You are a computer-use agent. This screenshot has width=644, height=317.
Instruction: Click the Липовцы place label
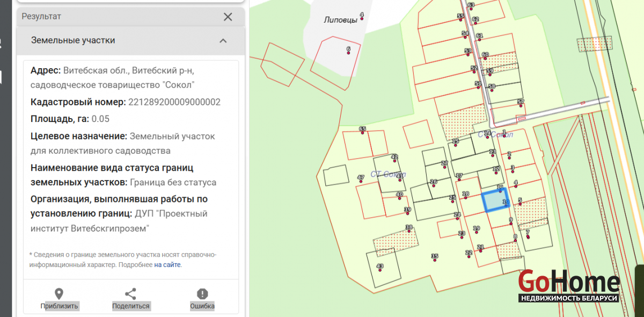click(x=340, y=20)
